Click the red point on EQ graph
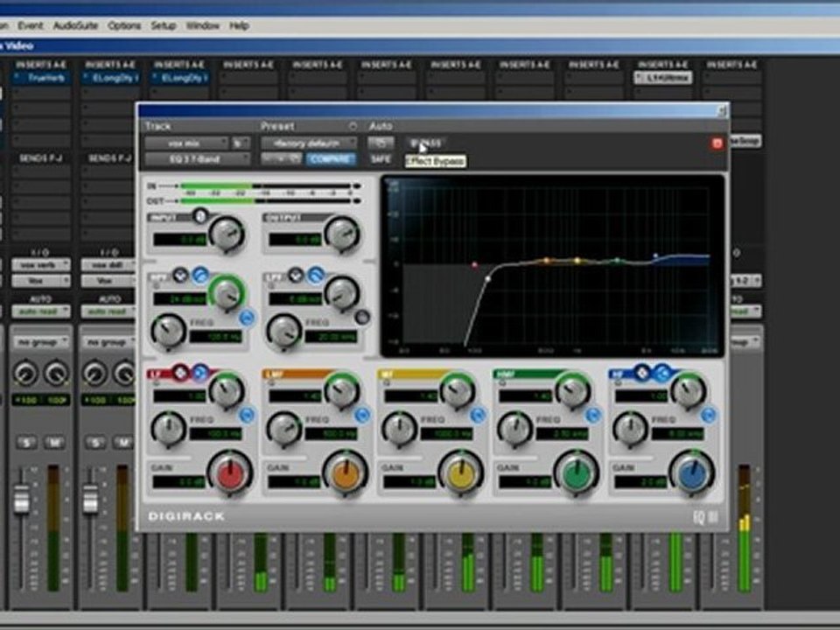Viewport: 840px width, 630px height. [x=474, y=264]
